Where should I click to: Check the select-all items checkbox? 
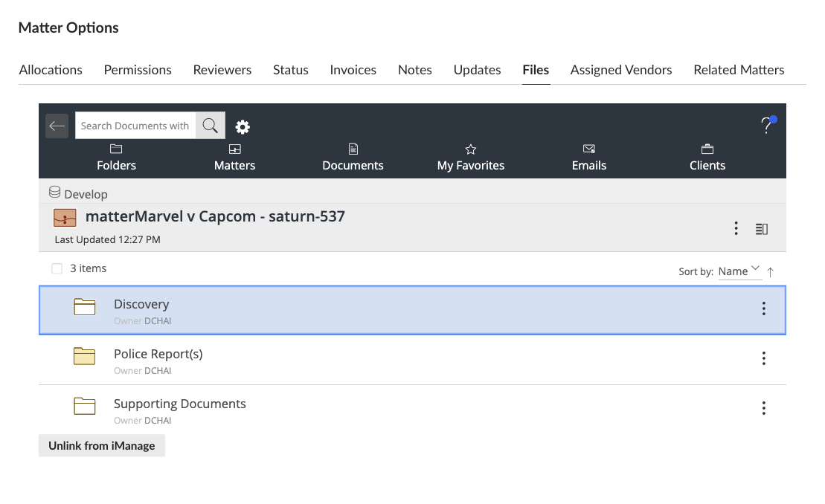pyautogui.click(x=57, y=268)
